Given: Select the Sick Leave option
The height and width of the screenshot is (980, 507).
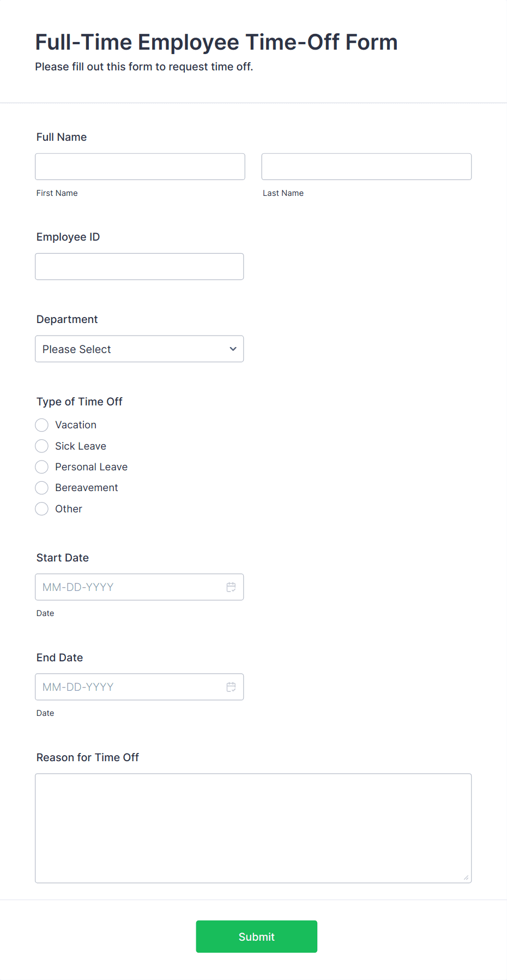Looking at the screenshot, I should coord(41,446).
